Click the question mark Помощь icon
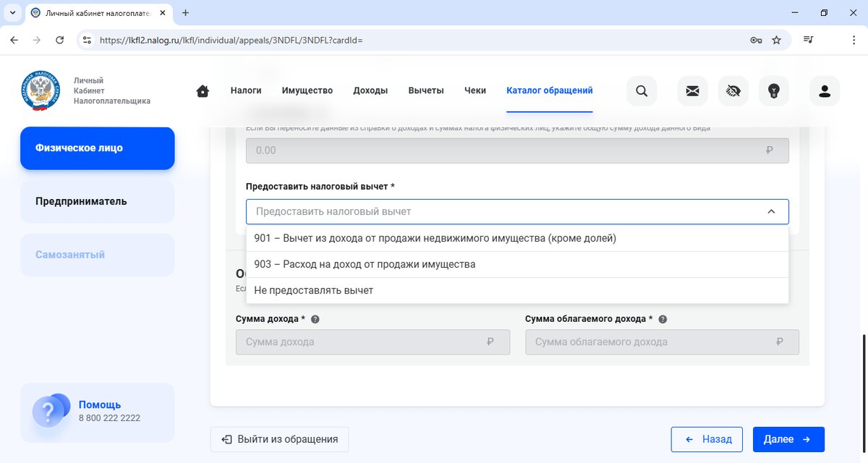 click(x=51, y=411)
